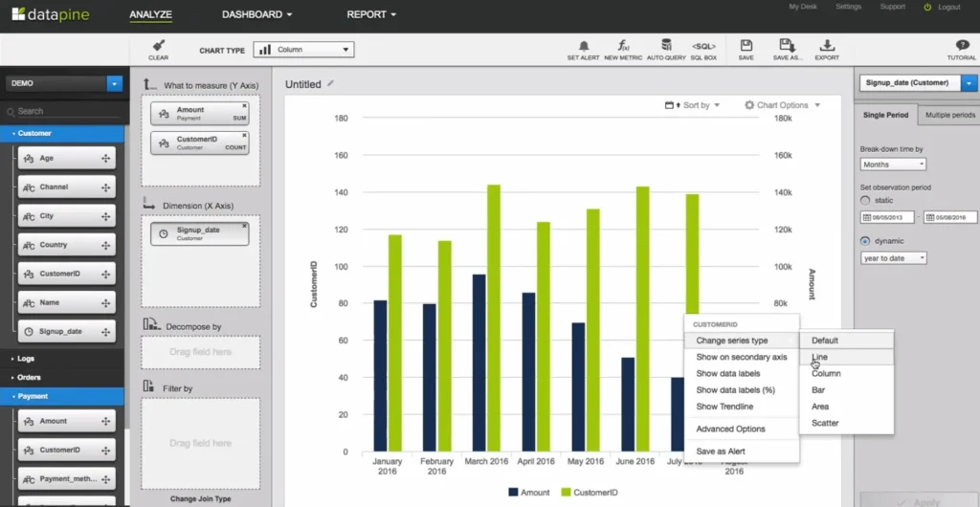The image size is (980, 507).
Task: Click the Export download icon
Action: tap(827, 45)
